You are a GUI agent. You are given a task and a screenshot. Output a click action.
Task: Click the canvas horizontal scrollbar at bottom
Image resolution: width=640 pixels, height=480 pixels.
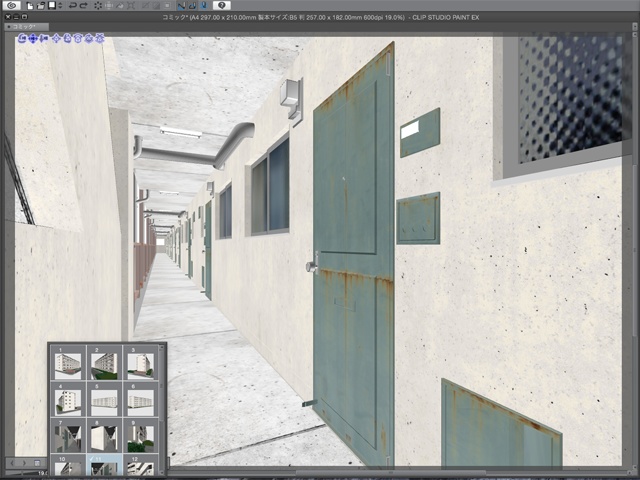point(392,473)
